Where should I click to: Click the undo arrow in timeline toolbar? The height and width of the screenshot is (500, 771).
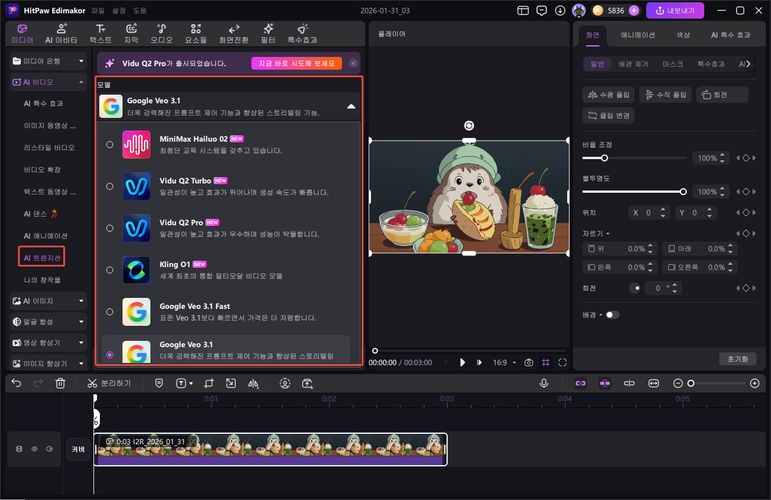click(x=16, y=383)
